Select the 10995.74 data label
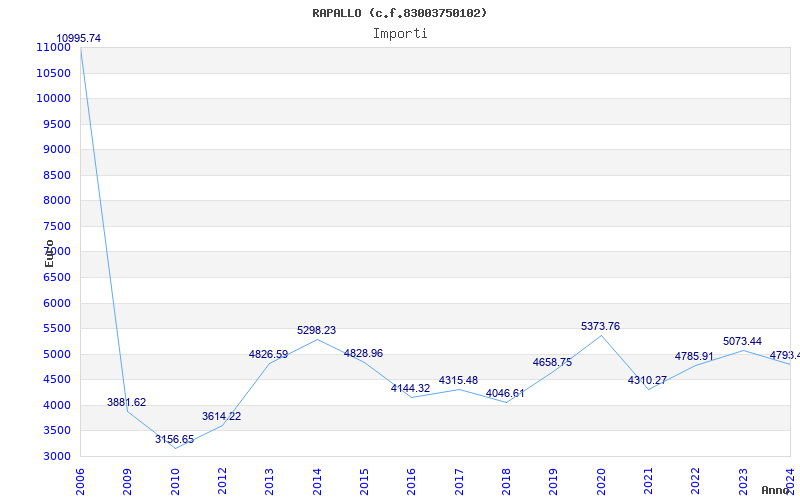Image resolution: width=800 pixels, height=500 pixels. [79, 38]
